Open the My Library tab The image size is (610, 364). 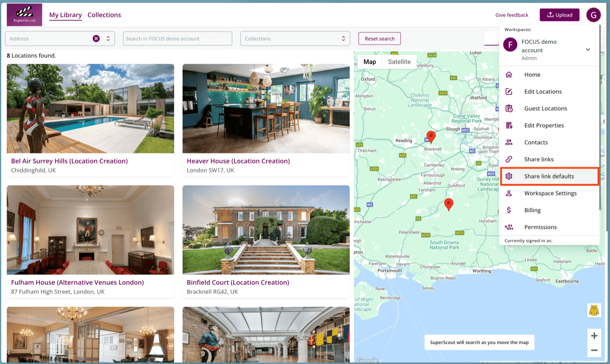(x=66, y=15)
